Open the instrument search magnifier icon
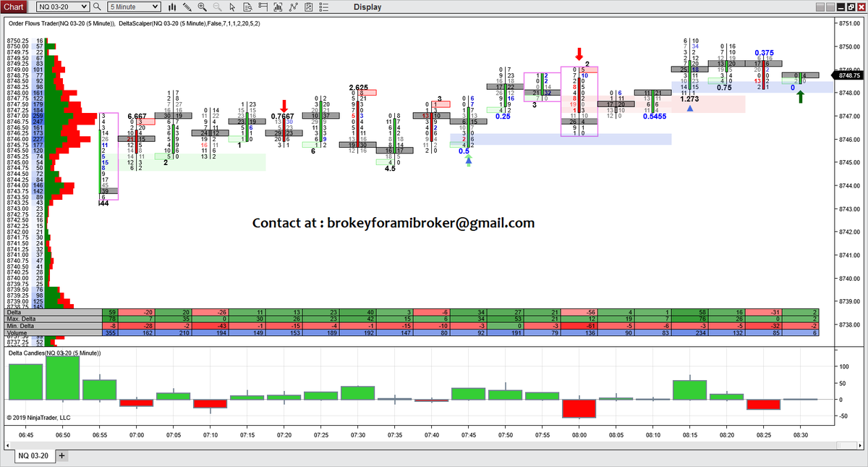Image resolution: width=868 pixels, height=467 pixels. pos(98,7)
